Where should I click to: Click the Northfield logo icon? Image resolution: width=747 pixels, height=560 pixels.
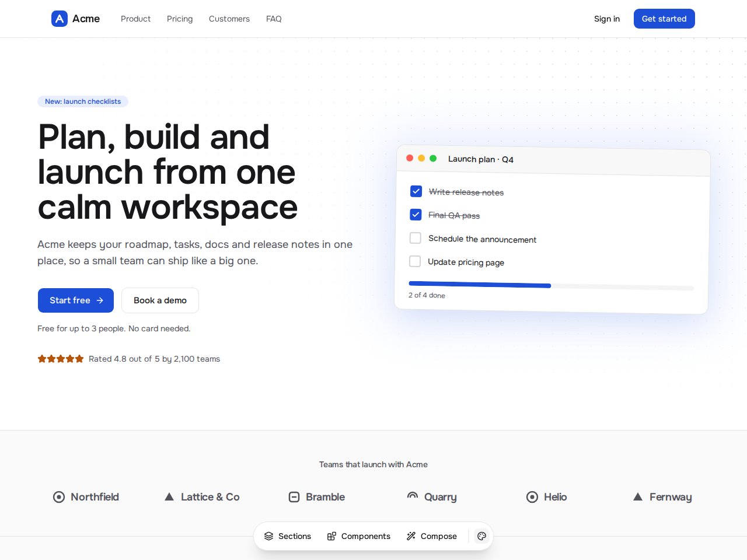59,497
